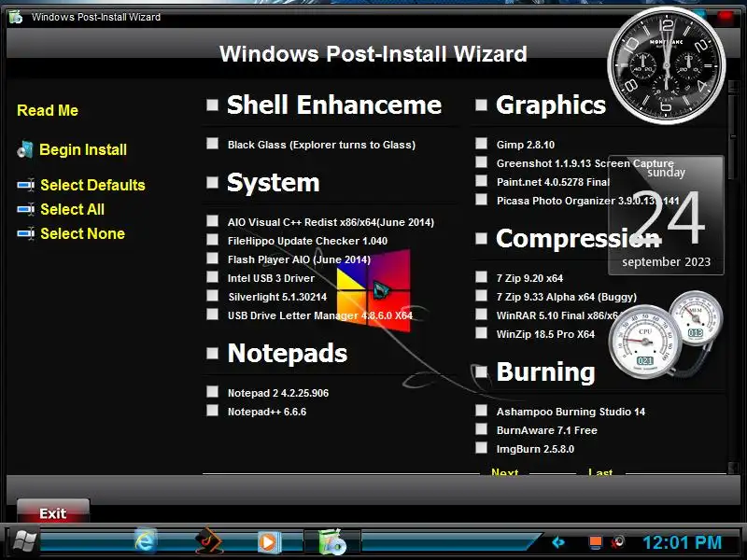Click 'BurnAware 7.1 Free' item text

click(547, 430)
